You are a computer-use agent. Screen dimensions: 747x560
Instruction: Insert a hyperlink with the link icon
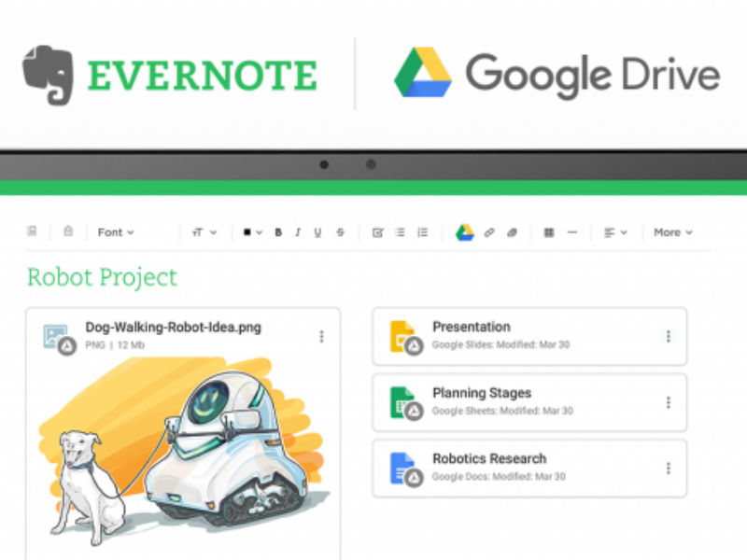(489, 232)
